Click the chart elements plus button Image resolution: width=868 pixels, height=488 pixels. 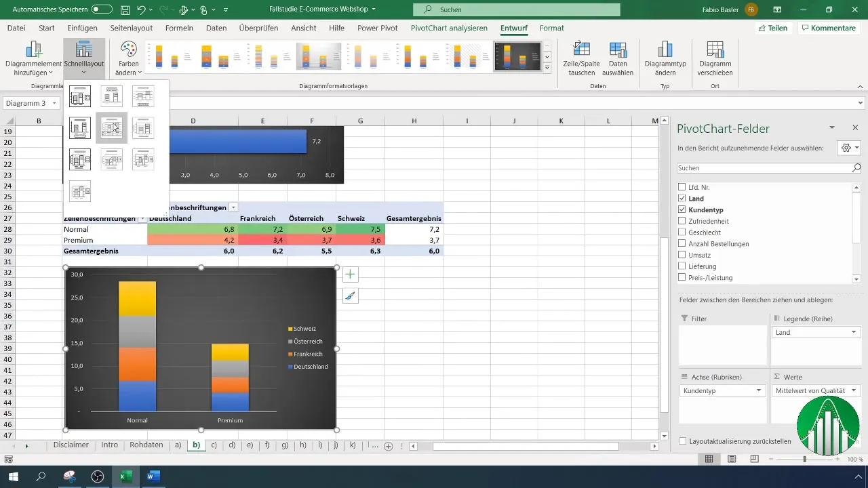tap(350, 274)
